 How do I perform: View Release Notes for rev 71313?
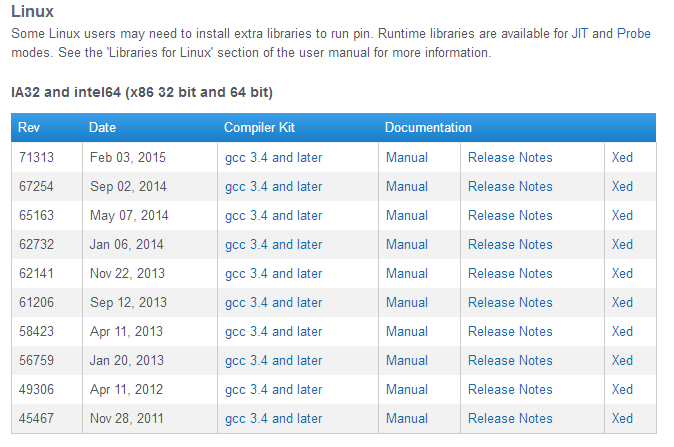(x=510, y=158)
